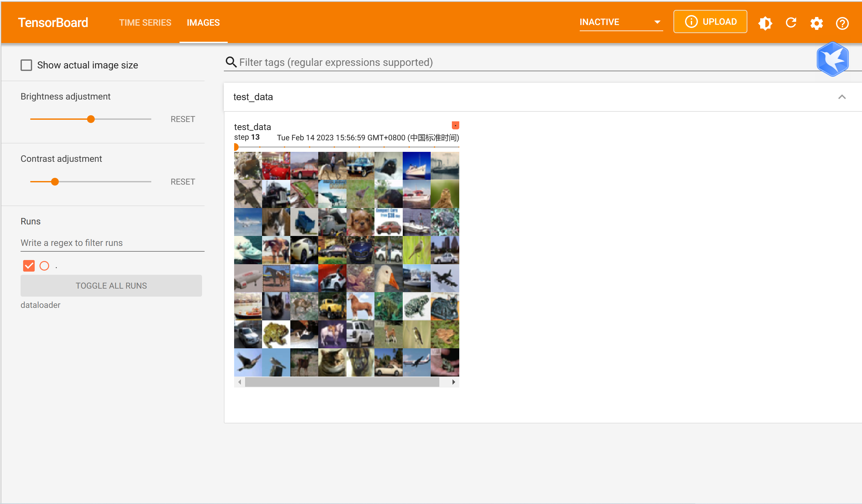Click the Contrast adjustment slider handle

(x=55, y=182)
